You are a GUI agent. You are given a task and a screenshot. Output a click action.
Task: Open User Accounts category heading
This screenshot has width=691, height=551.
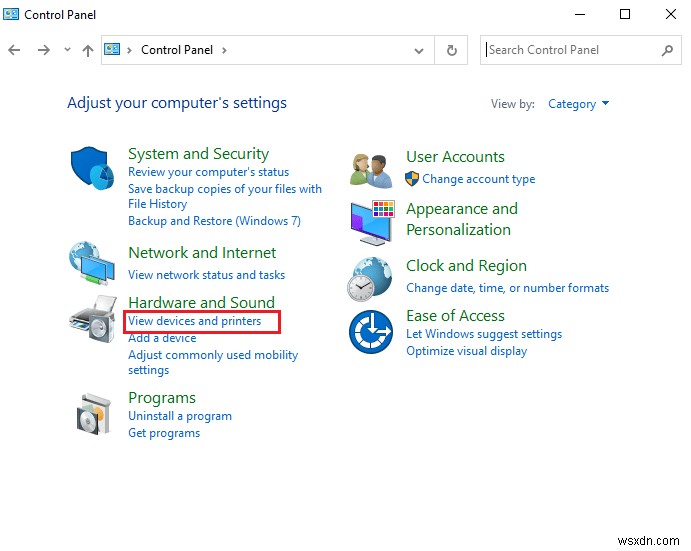click(x=455, y=157)
